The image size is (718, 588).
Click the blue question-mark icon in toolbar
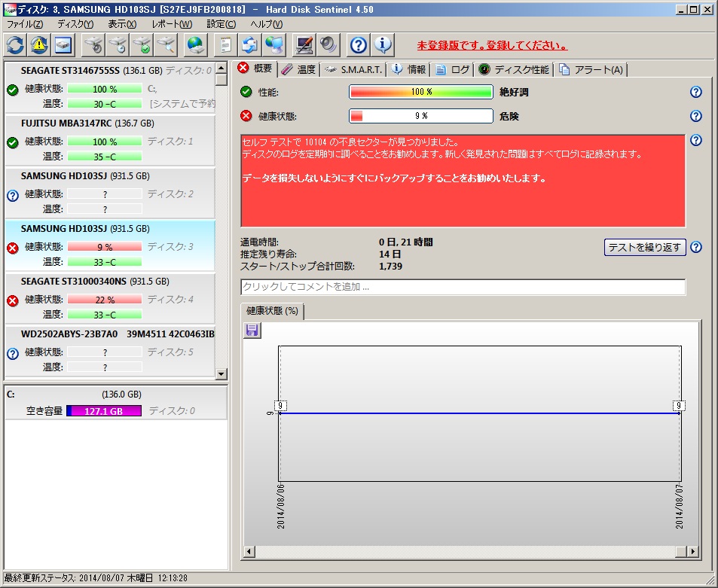[x=359, y=45]
